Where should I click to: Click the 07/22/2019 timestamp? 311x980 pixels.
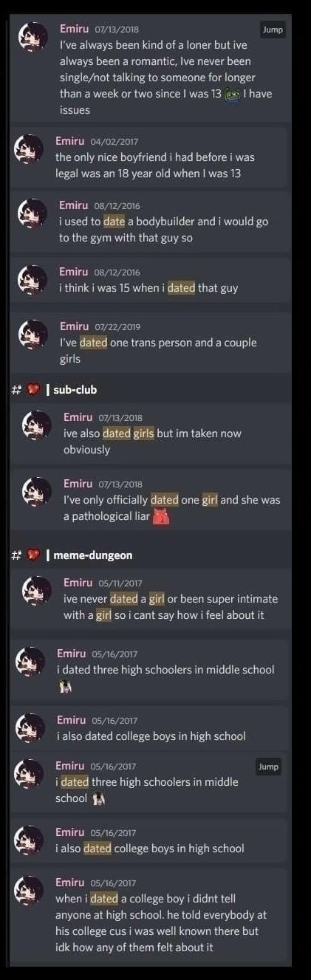pyautogui.click(x=117, y=327)
